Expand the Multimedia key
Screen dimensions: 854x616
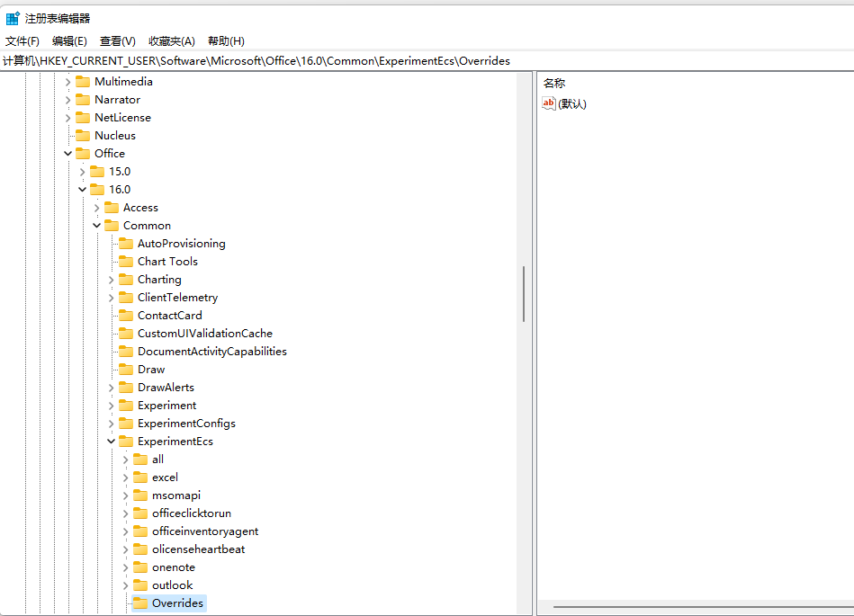(x=68, y=82)
